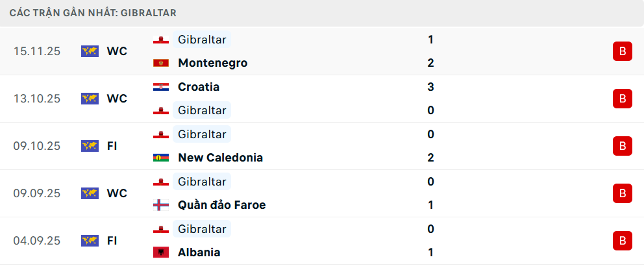Open the Montenegro team link

coord(212,63)
